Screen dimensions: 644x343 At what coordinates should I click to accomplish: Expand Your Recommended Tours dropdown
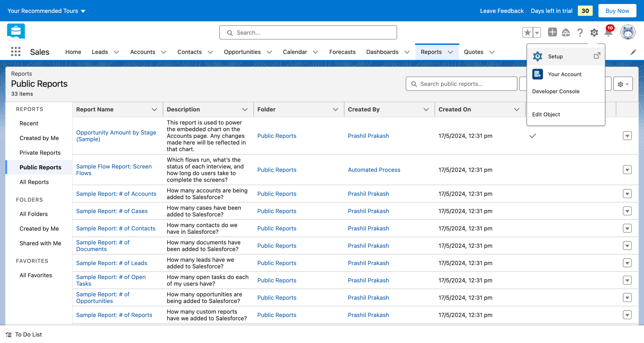[x=46, y=11]
